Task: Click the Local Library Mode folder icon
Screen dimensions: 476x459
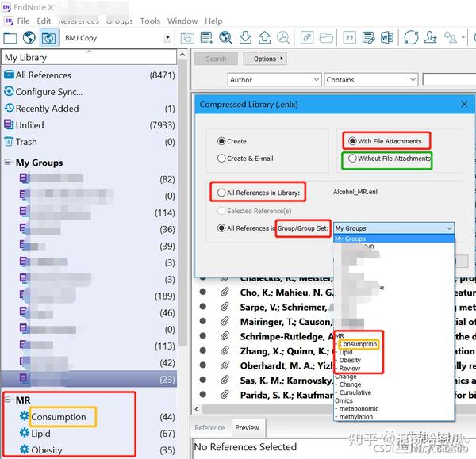Action: 10,38
